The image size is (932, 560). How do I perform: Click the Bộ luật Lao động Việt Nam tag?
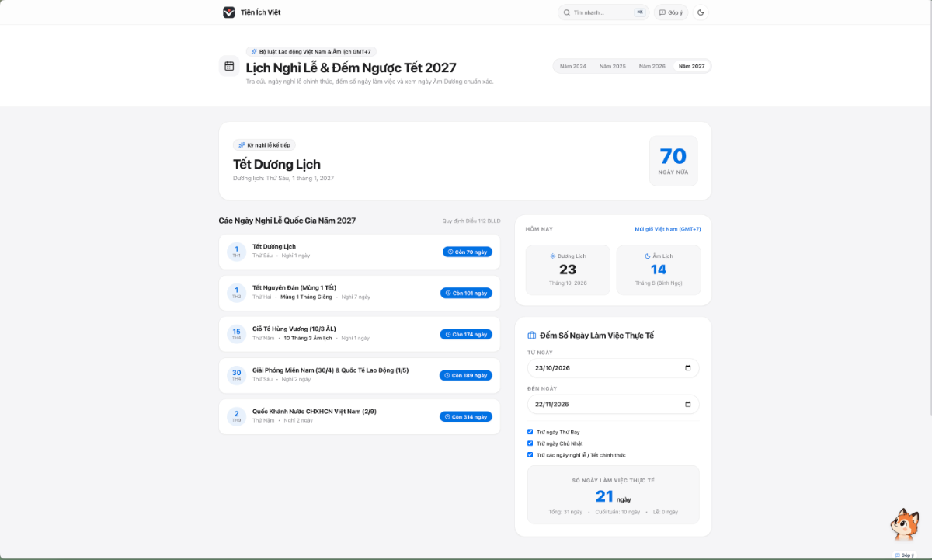tap(311, 51)
